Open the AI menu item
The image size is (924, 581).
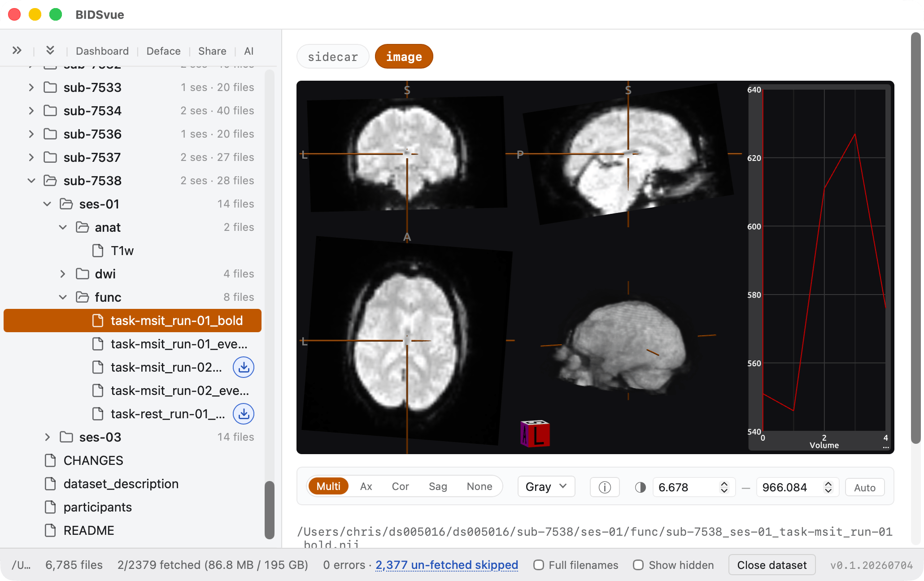[249, 51]
